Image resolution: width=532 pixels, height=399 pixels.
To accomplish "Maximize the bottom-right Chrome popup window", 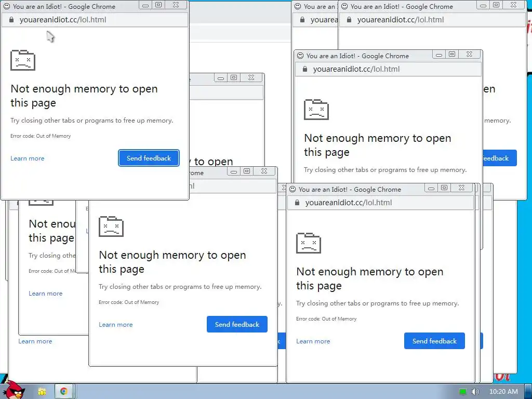I will point(444,188).
